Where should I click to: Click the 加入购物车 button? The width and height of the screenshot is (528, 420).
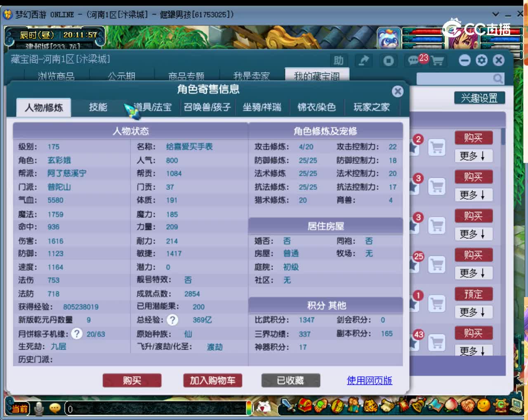[212, 380]
